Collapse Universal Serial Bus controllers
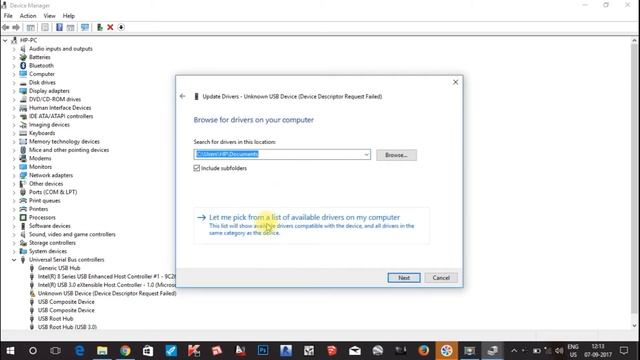This screenshot has width=640, height=360. click(x=14, y=260)
